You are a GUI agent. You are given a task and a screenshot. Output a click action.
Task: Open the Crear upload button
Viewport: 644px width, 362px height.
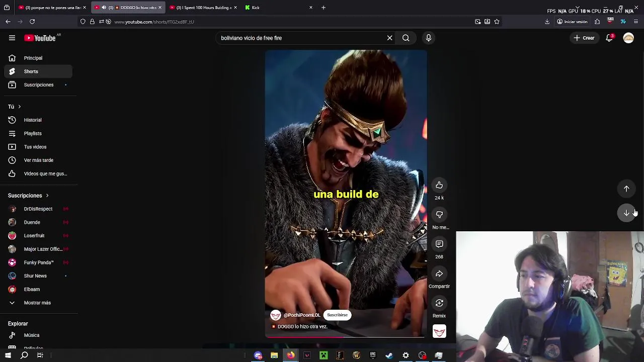584,38
